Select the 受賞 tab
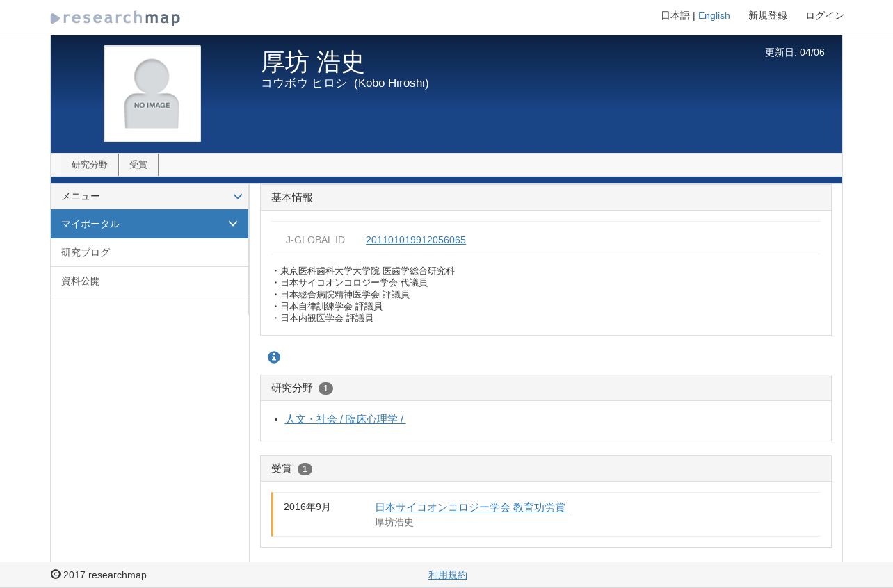Image resolution: width=893 pixels, height=588 pixels. click(138, 165)
